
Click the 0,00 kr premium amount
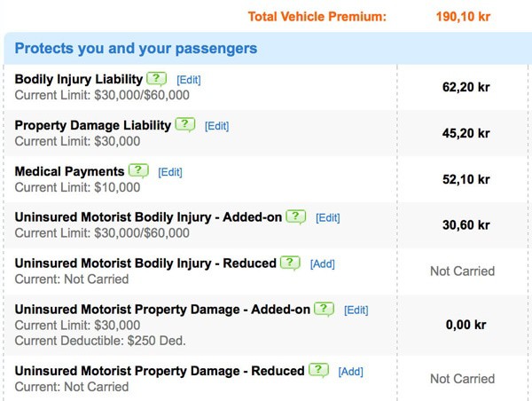pyautogui.click(x=465, y=325)
